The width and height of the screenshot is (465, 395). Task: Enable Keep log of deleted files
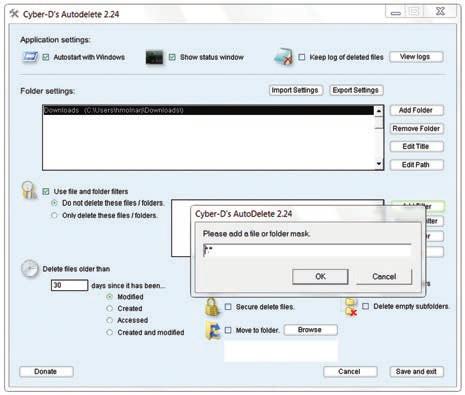tap(302, 57)
